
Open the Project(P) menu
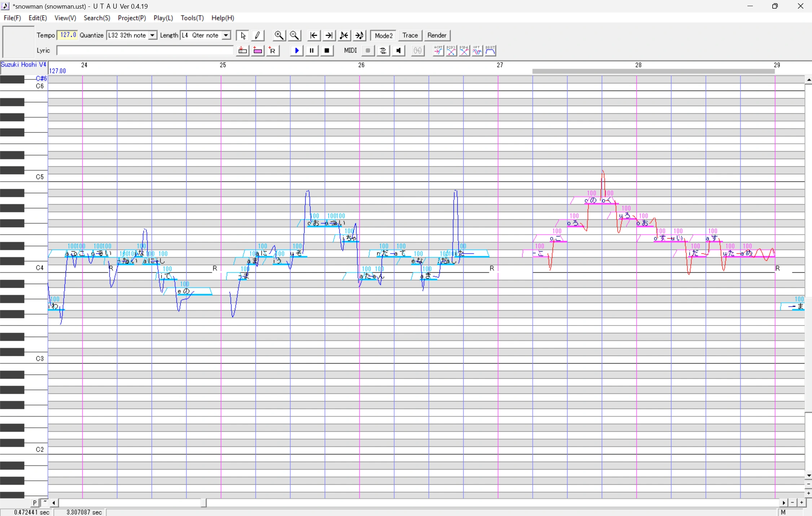(x=132, y=18)
